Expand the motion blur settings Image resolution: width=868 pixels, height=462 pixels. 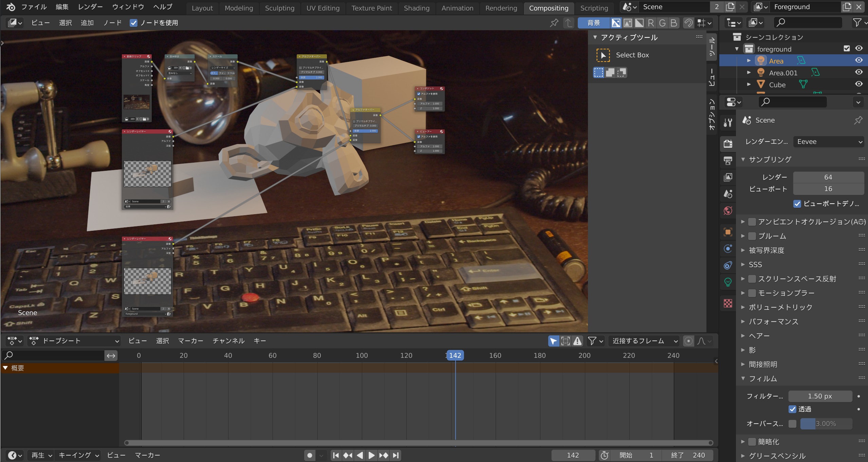[743, 293]
